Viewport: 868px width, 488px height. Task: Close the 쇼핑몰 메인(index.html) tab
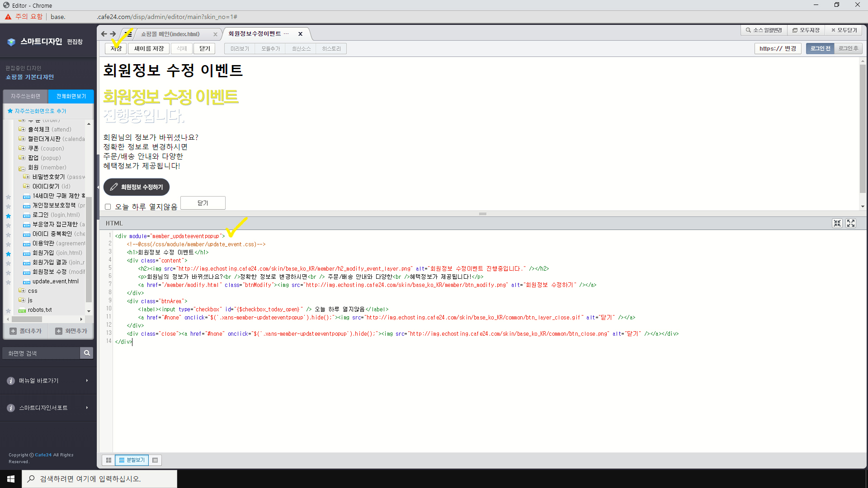tap(215, 34)
